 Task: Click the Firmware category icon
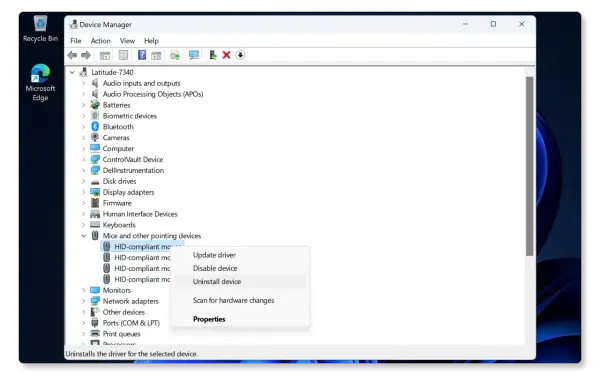pos(95,202)
